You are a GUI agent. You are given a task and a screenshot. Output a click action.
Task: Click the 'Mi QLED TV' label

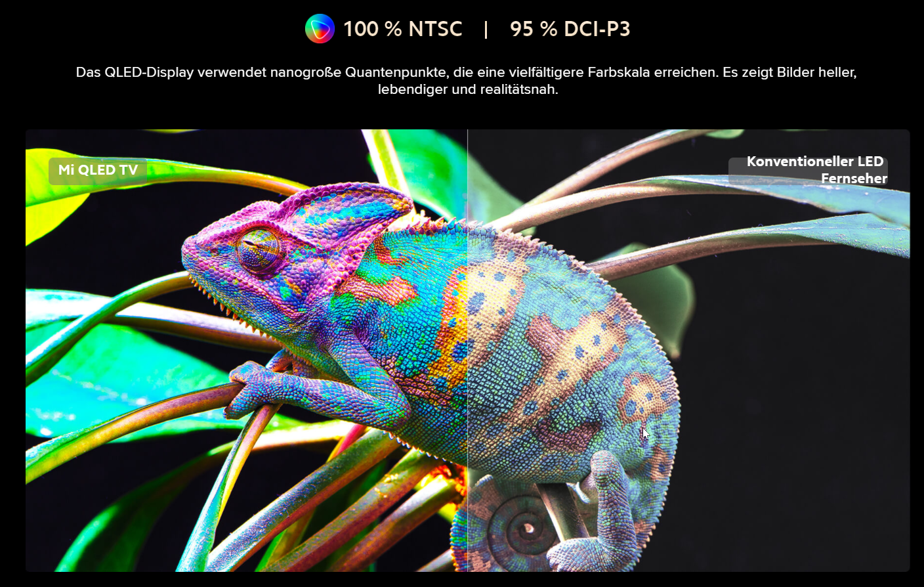(98, 170)
